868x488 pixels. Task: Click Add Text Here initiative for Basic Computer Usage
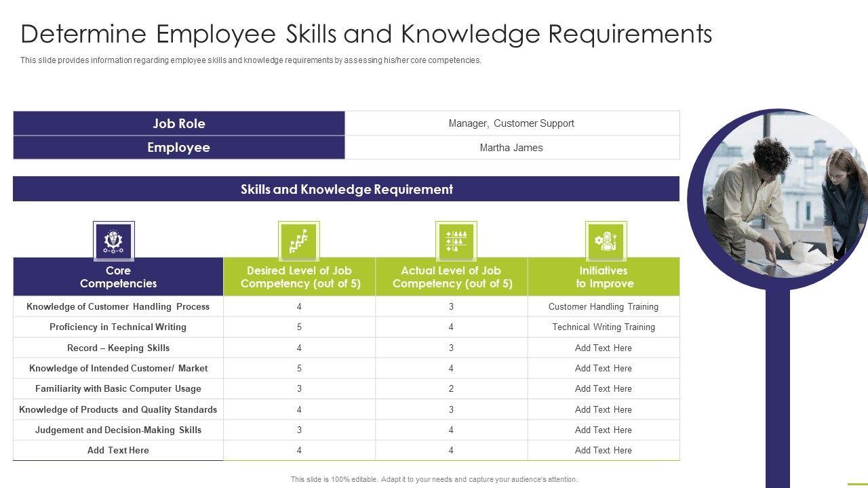point(604,388)
